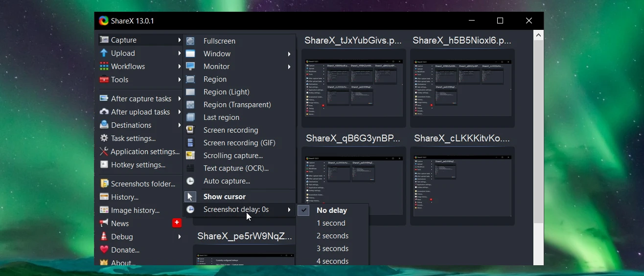This screenshot has height=276, width=644.
Task: Open the Upload menu
Action: 123,53
